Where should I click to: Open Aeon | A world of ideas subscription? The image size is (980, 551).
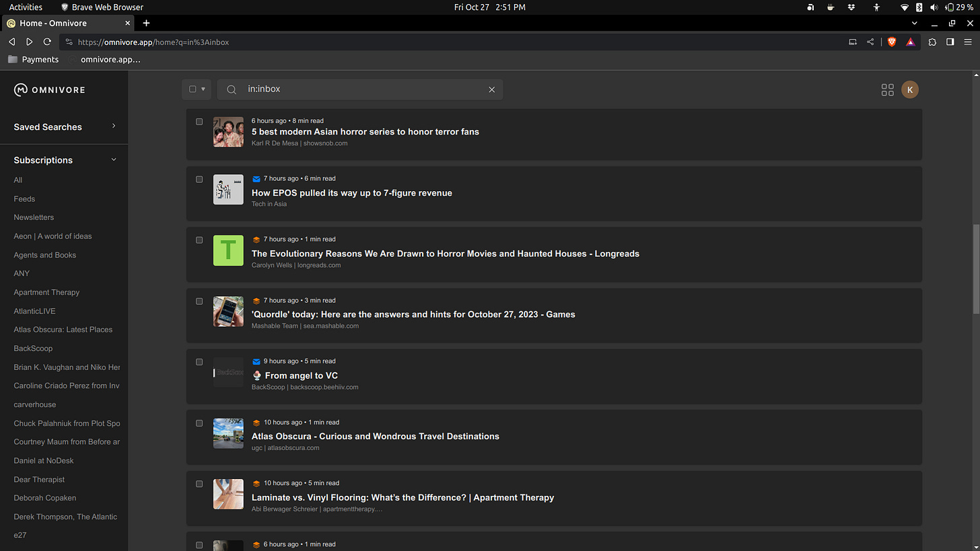(x=53, y=236)
